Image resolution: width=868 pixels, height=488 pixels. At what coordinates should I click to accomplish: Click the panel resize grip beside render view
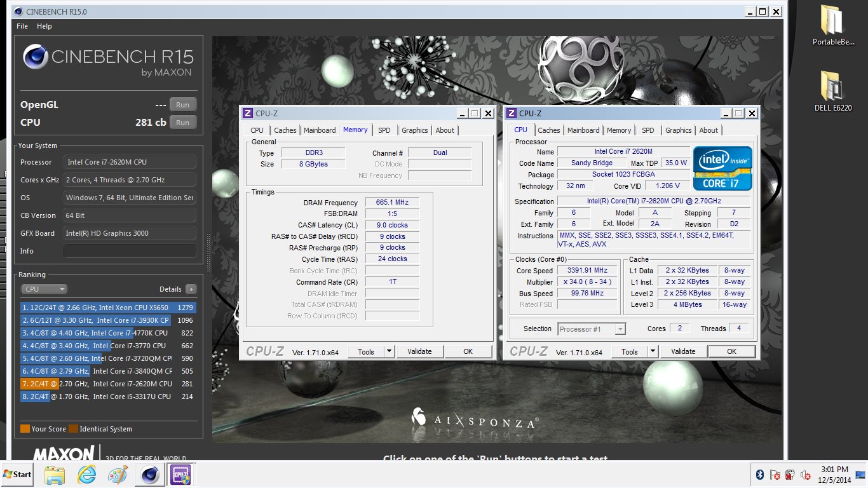click(208, 252)
